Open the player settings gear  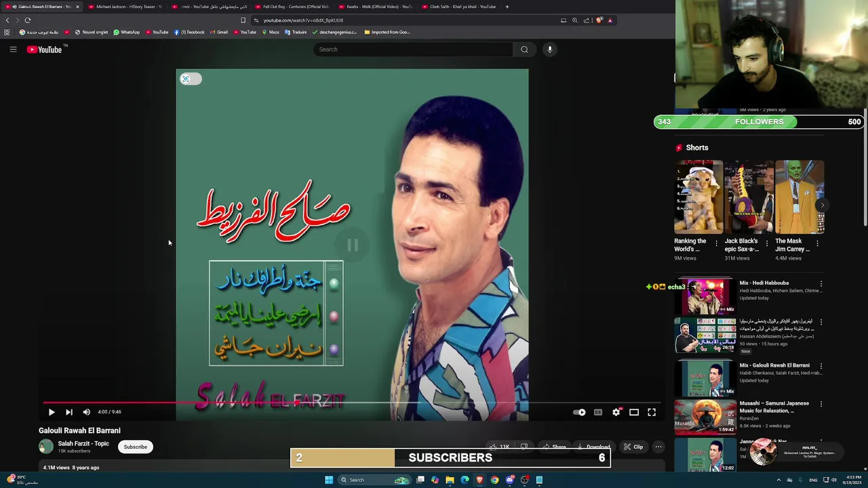pyautogui.click(x=616, y=412)
